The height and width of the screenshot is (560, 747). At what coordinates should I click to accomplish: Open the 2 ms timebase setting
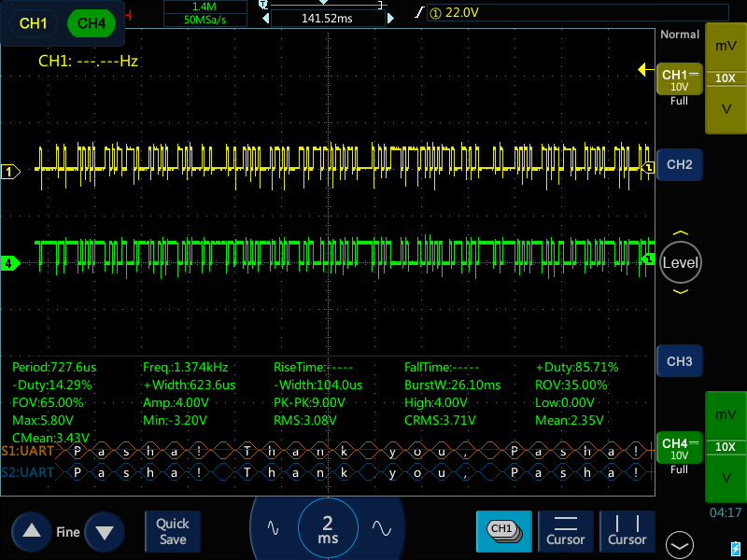click(x=327, y=528)
